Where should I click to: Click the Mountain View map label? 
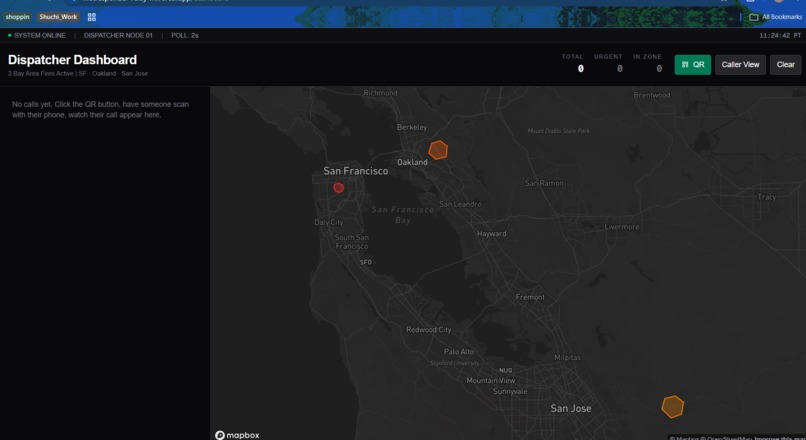click(490, 380)
